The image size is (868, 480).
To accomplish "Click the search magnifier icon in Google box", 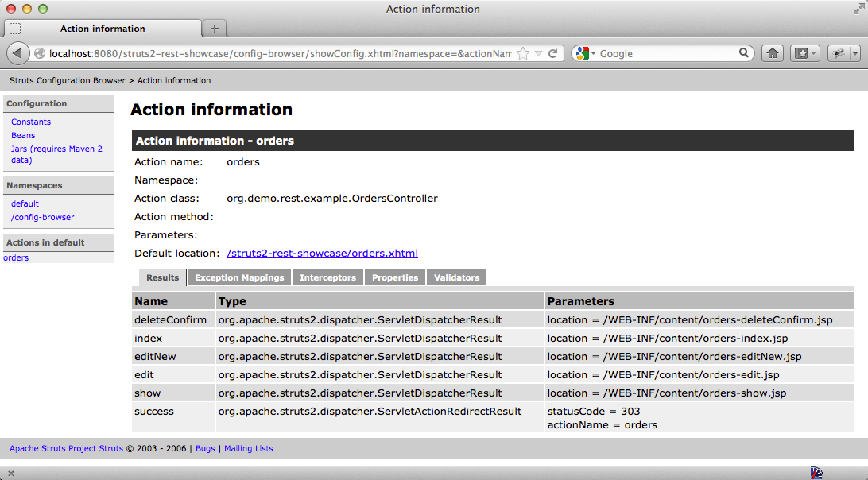I will pyautogui.click(x=744, y=53).
